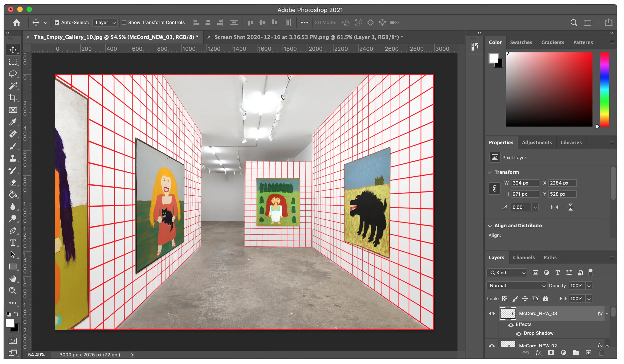624x364 pixels.
Task: Select the Magic Wand tool
Action: [13, 86]
